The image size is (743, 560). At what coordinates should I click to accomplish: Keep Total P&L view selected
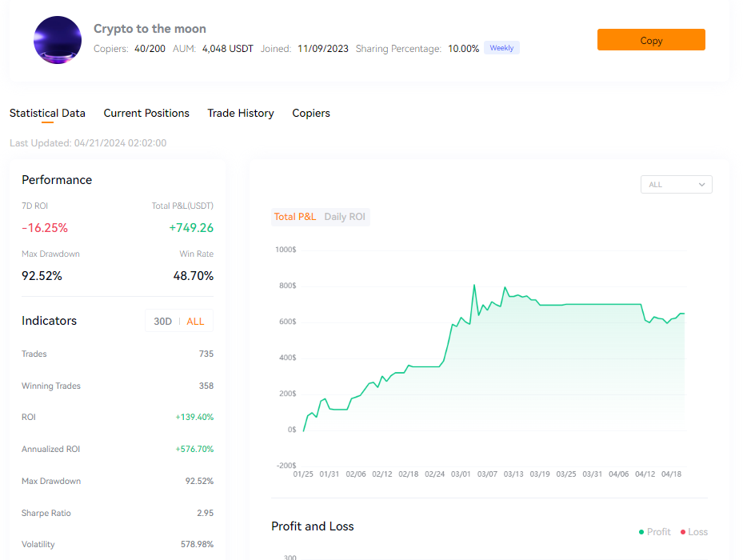(295, 216)
